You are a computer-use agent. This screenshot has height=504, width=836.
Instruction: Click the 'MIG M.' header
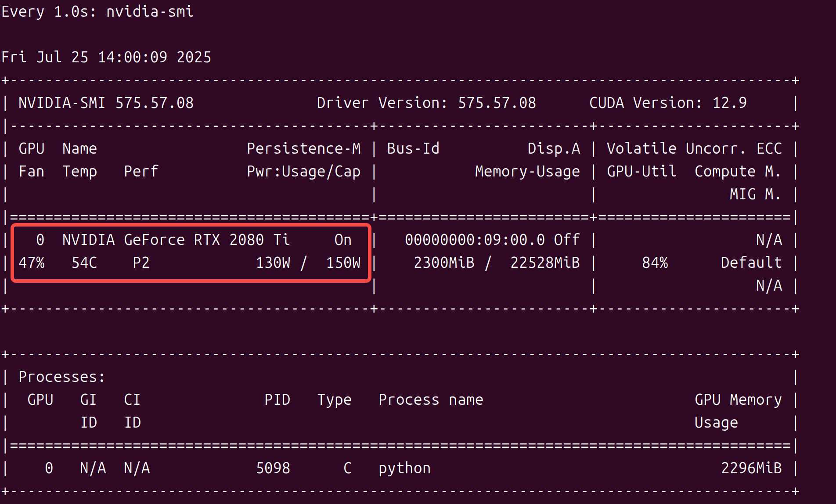point(756,194)
